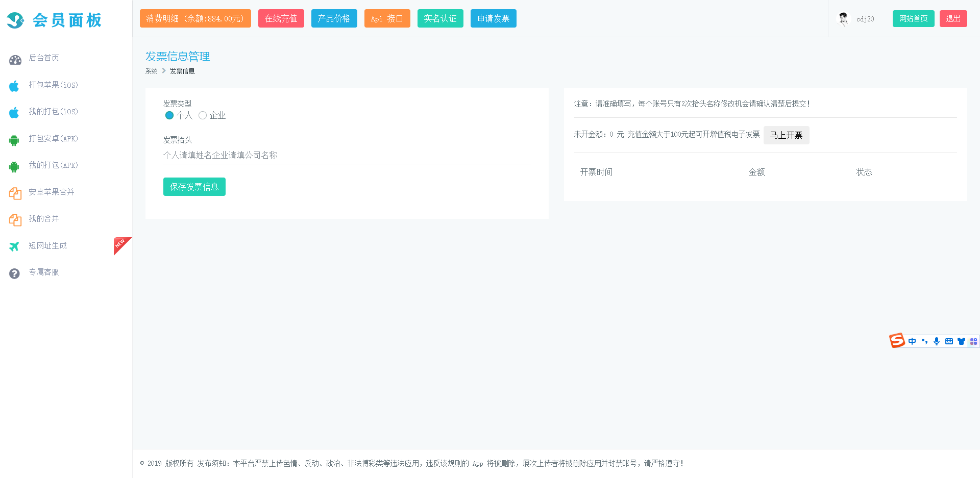980x478 pixels.
Task: Click the 发票抬头 text input field
Action: 347,155
